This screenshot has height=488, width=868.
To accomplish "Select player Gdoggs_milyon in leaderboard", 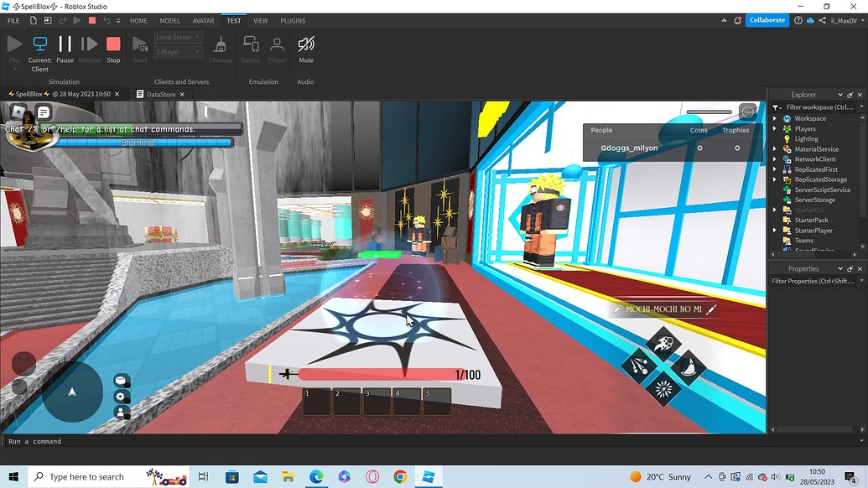I will (630, 148).
